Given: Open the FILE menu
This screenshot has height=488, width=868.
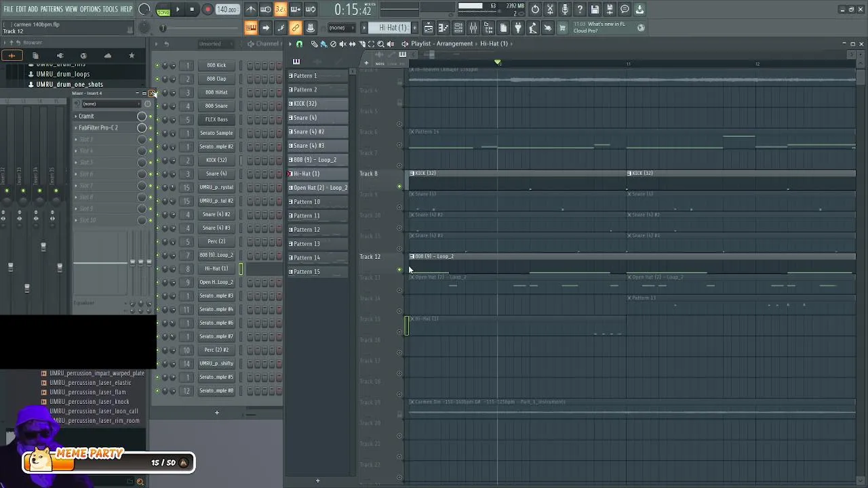Looking at the screenshot, I should 8,9.
